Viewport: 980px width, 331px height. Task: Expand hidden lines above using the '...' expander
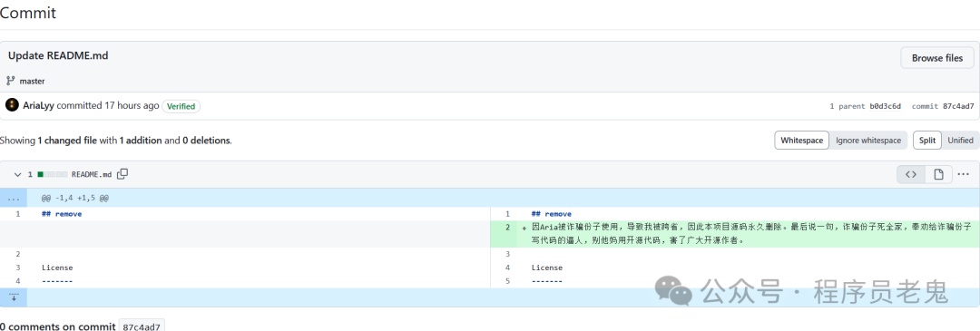pyautogui.click(x=13, y=198)
